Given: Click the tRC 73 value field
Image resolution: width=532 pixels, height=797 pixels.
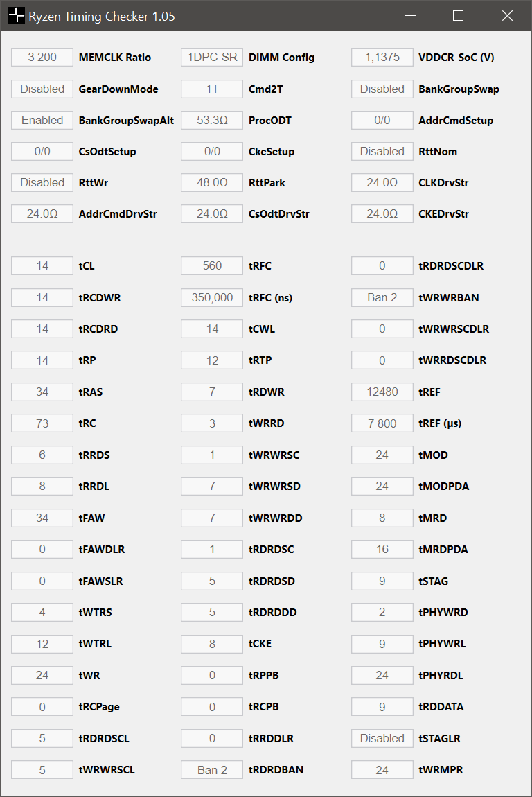Looking at the screenshot, I should 42,423.
